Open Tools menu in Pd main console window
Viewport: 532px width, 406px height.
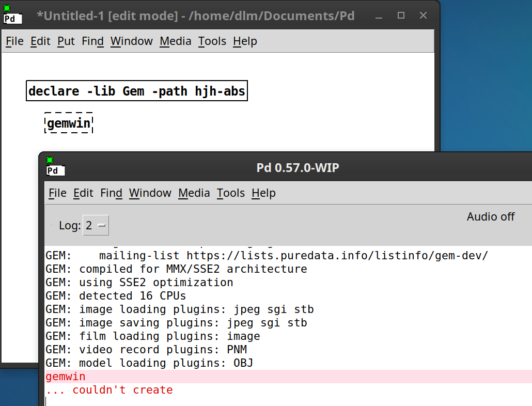pyautogui.click(x=231, y=193)
